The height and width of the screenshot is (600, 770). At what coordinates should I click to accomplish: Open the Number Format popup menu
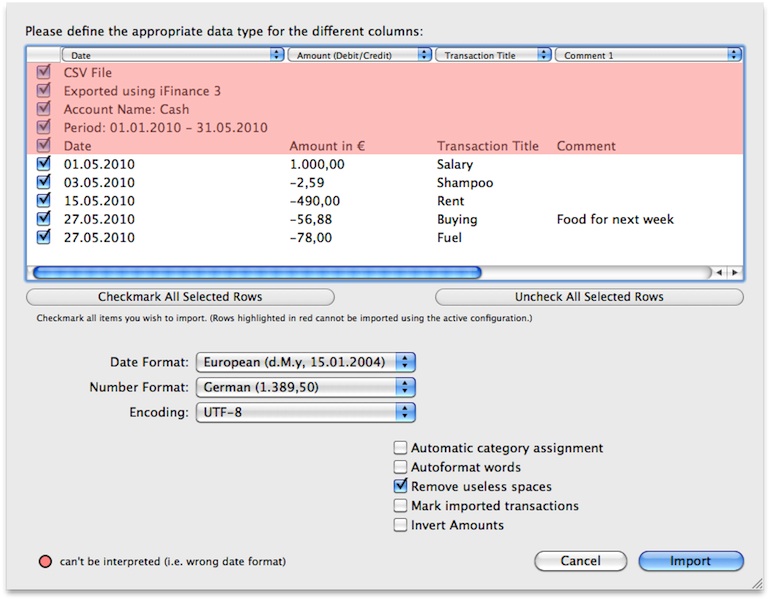305,387
